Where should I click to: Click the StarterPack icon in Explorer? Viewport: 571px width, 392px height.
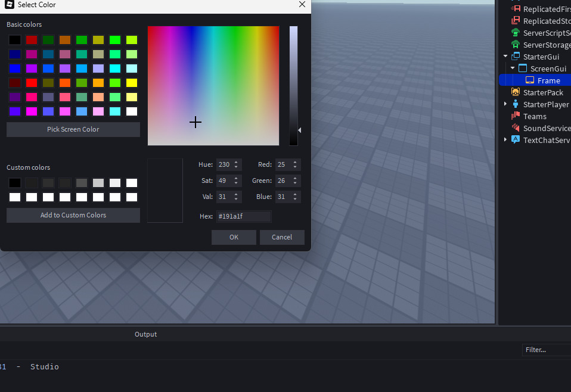pos(516,92)
